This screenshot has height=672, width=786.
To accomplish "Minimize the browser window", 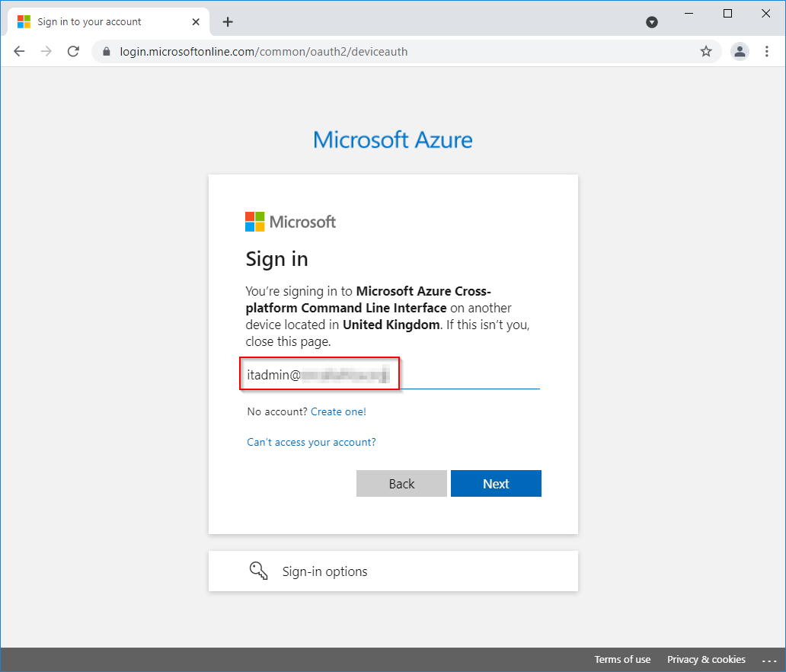I will 689,14.
